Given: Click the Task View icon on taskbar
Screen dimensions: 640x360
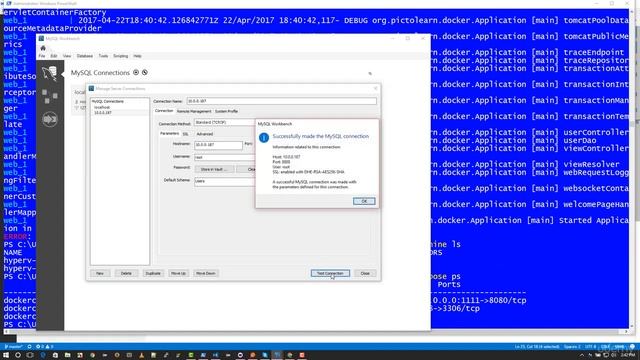Looking at the screenshot, I should click(30, 355).
